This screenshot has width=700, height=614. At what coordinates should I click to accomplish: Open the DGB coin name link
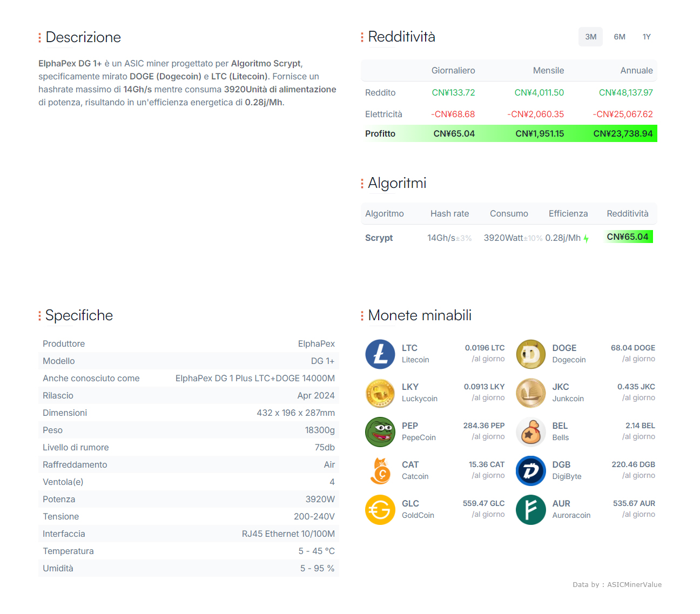(x=561, y=464)
